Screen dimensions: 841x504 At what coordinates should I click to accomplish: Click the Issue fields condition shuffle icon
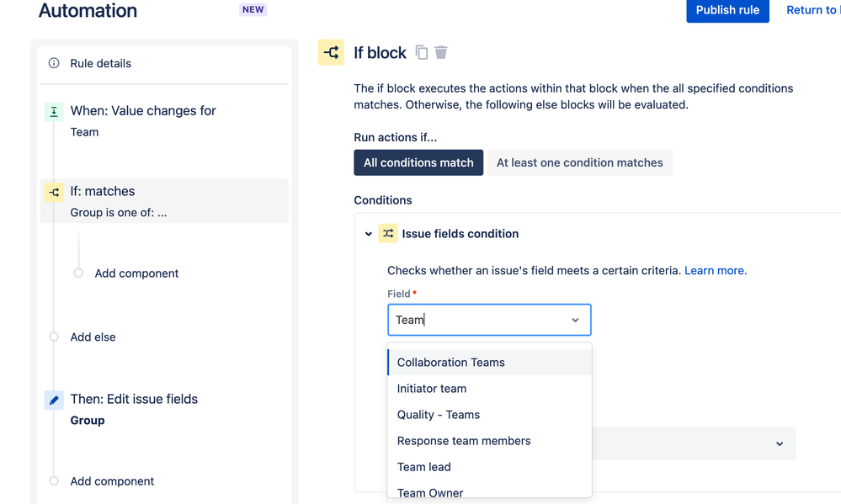pyautogui.click(x=388, y=233)
